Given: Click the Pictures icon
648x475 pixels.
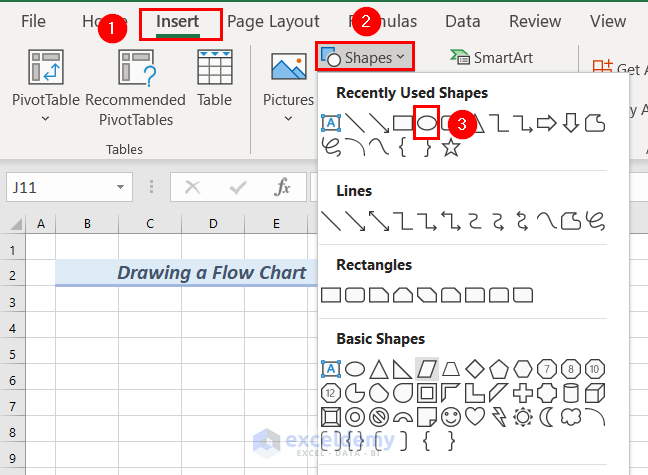Looking at the screenshot, I should (x=288, y=67).
